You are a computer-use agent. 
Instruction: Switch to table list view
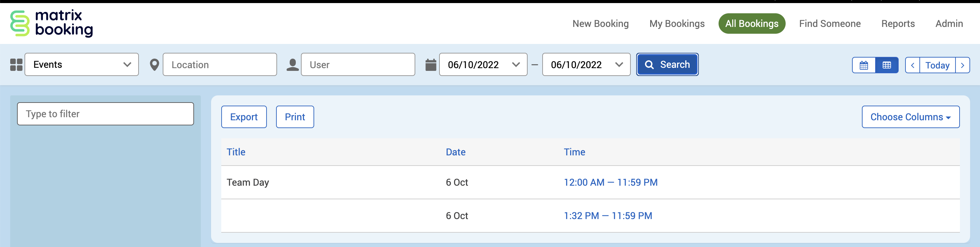click(x=886, y=65)
